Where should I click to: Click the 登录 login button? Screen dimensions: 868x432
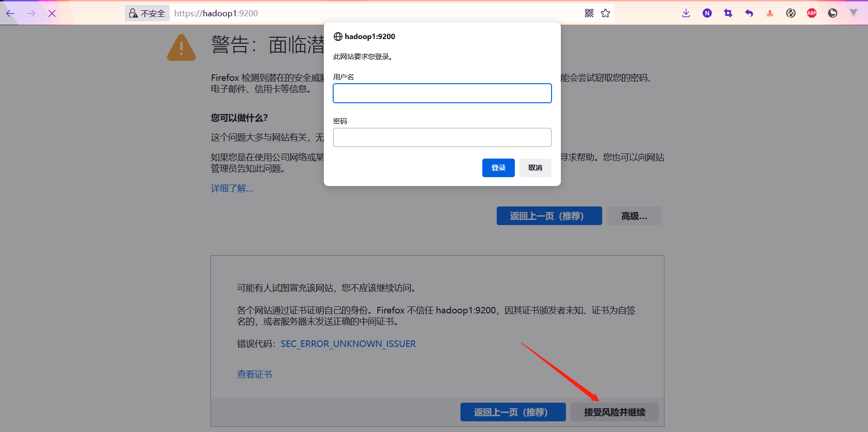tap(498, 168)
